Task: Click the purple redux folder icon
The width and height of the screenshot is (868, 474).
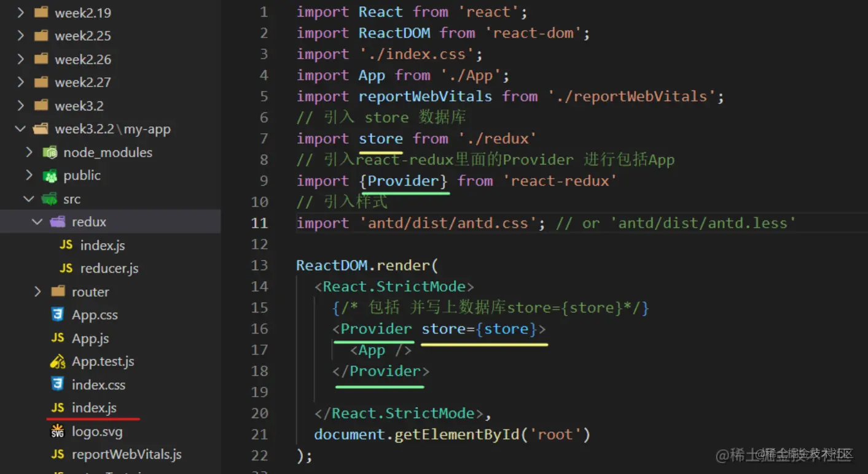Action: pyautogui.click(x=58, y=222)
